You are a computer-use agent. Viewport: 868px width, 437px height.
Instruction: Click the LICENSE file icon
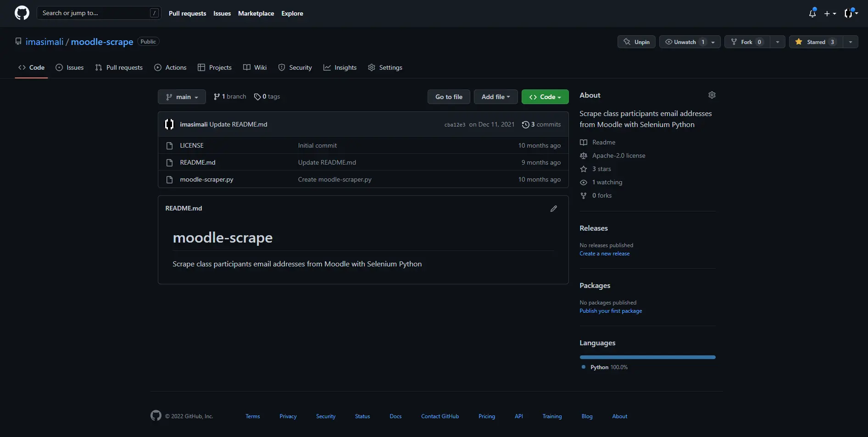coord(169,146)
